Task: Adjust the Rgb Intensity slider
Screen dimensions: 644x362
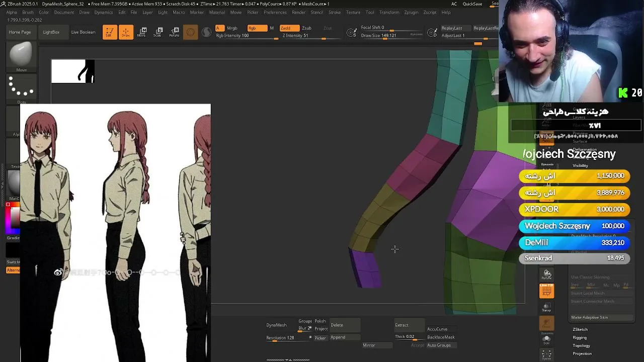Action: (x=247, y=36)
